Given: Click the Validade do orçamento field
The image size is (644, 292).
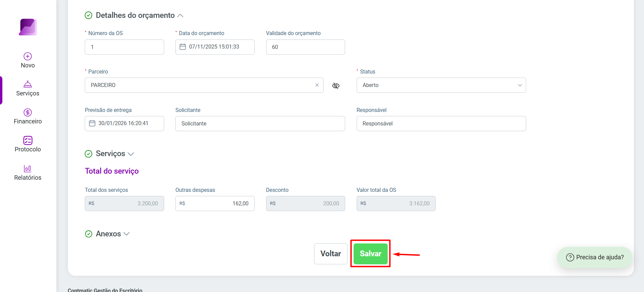Looking at the screenshot, I should pyautogui.click(x=305, y=47).
